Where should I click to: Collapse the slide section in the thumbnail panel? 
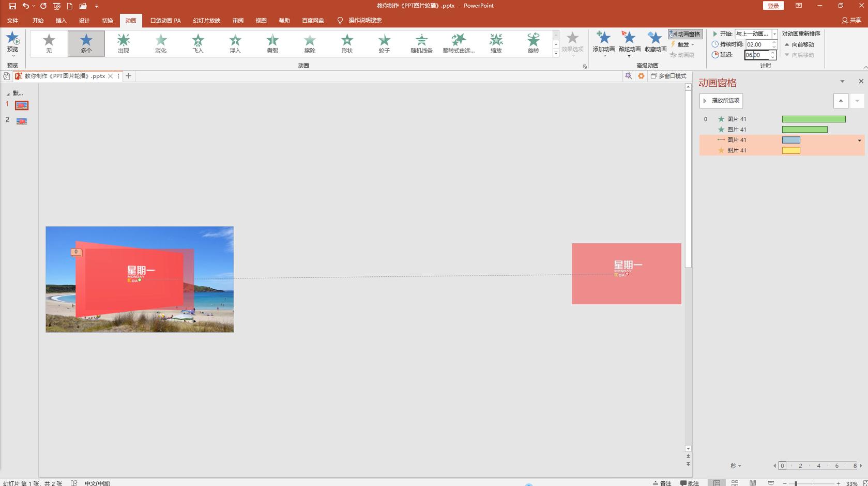click(x=8, y=94)
